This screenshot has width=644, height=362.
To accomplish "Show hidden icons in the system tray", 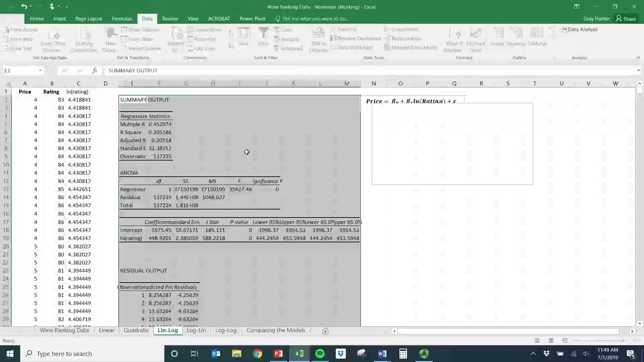I will coord(533,353).
